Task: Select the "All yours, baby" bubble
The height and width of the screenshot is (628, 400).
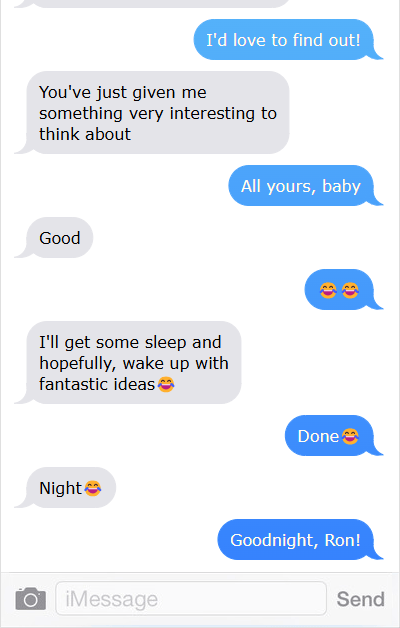Action: (301, 186)
